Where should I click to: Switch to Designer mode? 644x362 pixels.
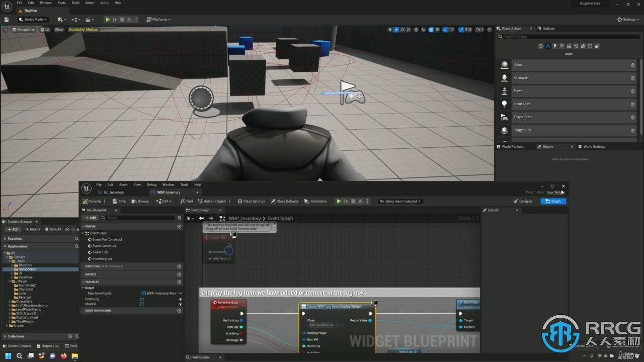pos(523,201)
